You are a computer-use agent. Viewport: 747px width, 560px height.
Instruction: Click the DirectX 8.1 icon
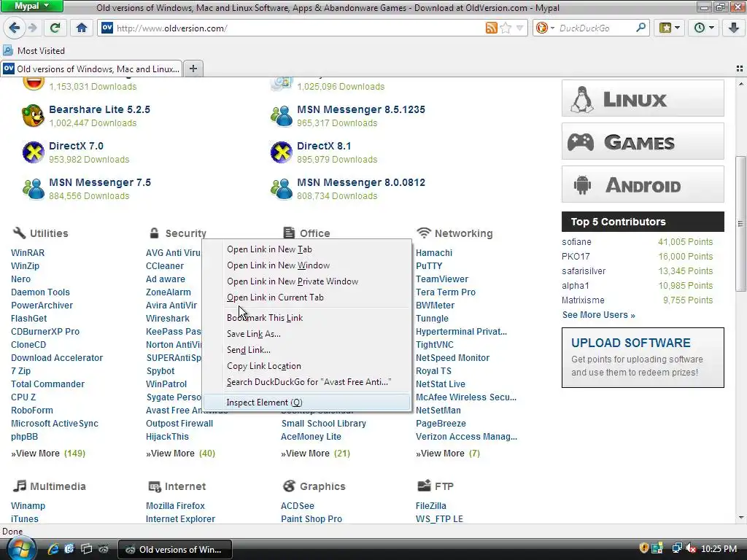pos(282,152)
